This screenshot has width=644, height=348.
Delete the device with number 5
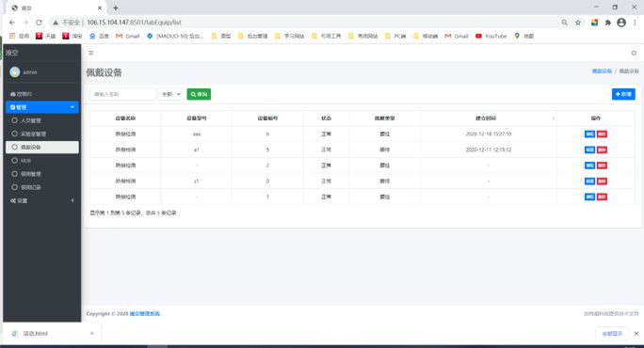click(602, 150)
